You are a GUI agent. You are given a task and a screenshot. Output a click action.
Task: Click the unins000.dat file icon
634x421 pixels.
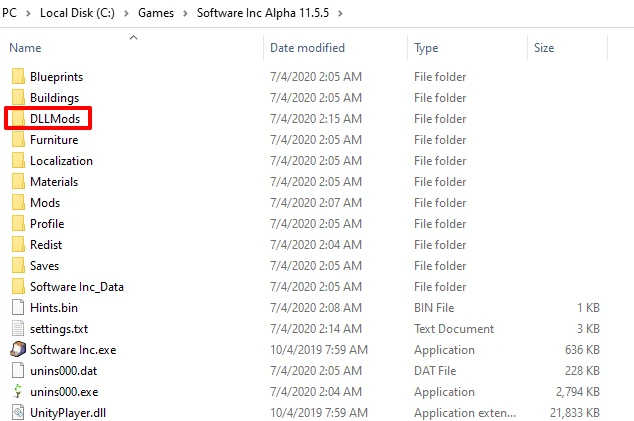click(18, 370)
